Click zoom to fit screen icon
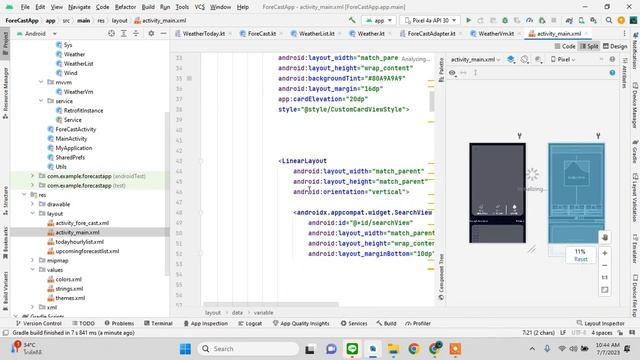 tap(605, 290)
